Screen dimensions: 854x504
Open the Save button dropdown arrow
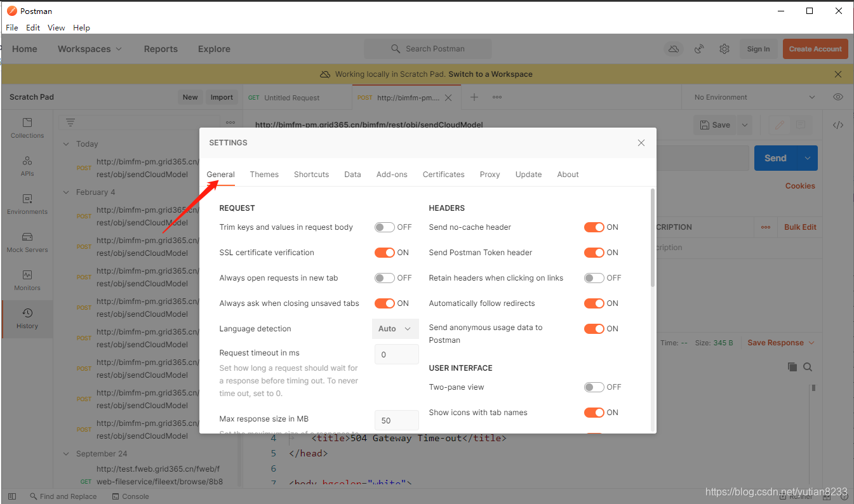pyautogui.click(x=745, y=125)
